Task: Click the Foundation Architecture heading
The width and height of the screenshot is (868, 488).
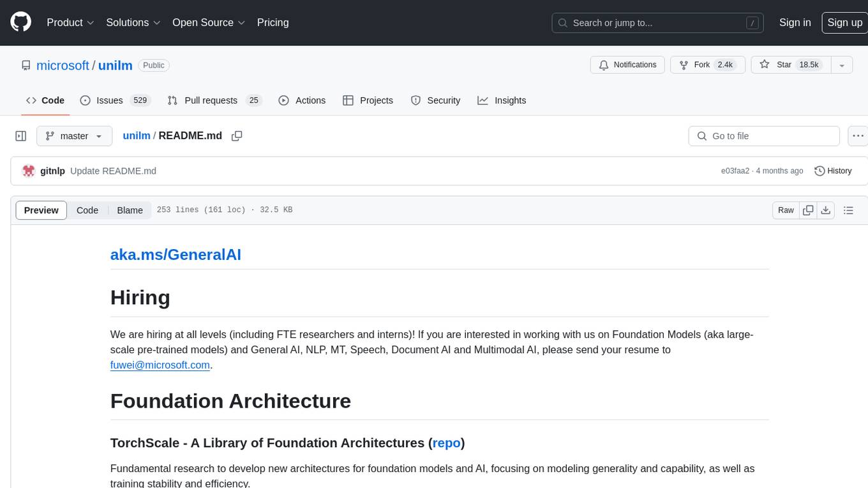Action: coord(230,401)
